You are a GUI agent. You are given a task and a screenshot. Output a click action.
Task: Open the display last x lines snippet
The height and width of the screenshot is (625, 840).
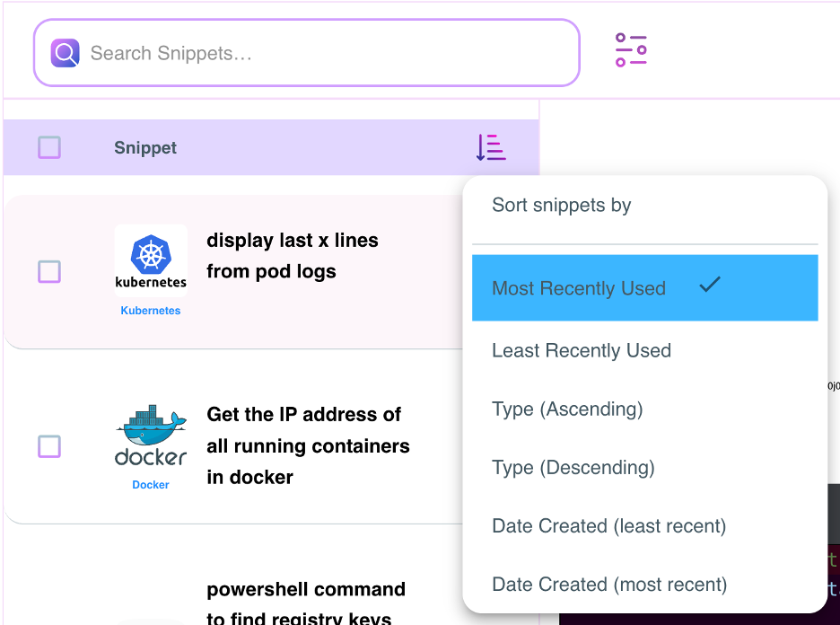coord(293,256)
